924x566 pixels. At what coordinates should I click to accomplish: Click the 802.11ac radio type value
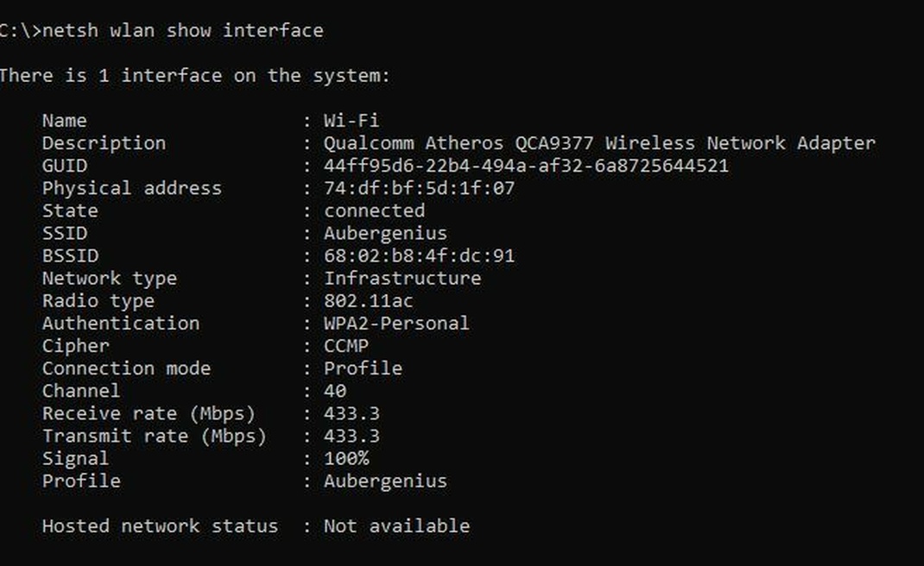[x=369, y=301]
